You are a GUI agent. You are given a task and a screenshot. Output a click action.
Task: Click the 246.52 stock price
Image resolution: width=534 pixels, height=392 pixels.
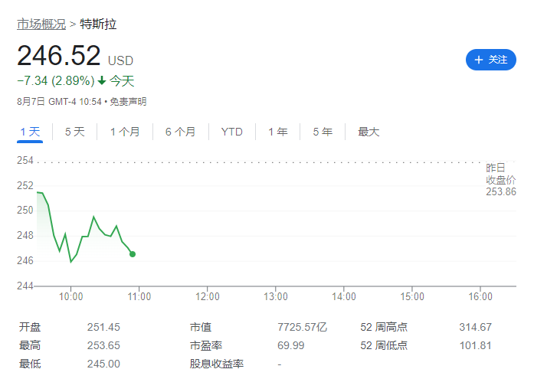(x=59, y=57)
